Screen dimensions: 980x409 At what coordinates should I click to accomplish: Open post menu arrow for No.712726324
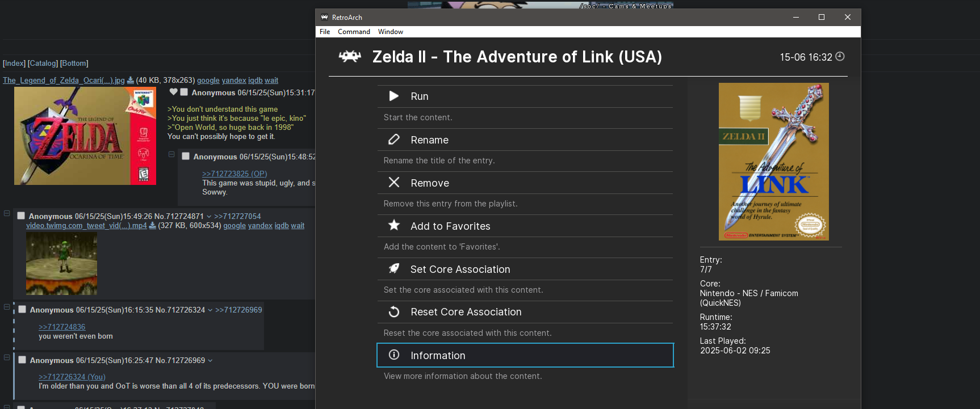(210, 310)
